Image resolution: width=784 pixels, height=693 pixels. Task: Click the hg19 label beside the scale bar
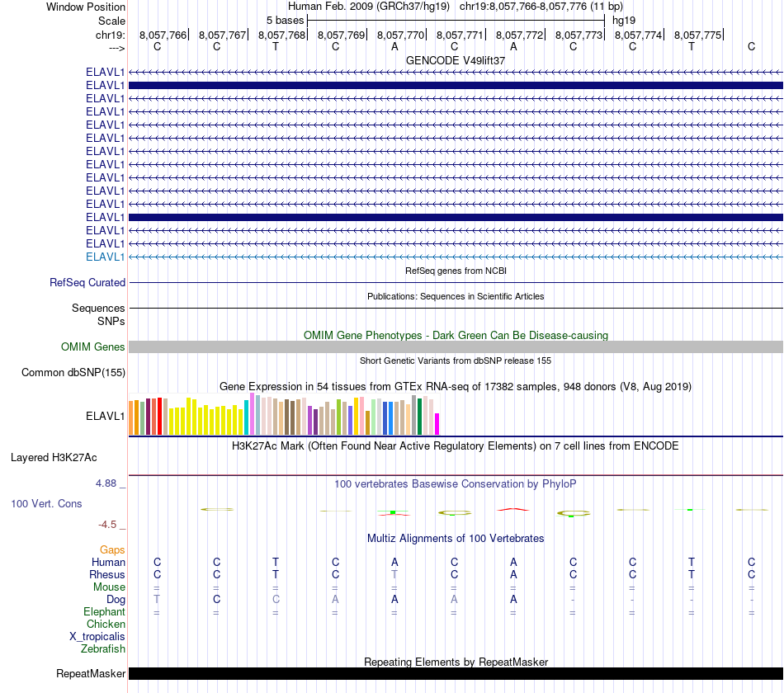pyautogui.click(x=624, y=21)
